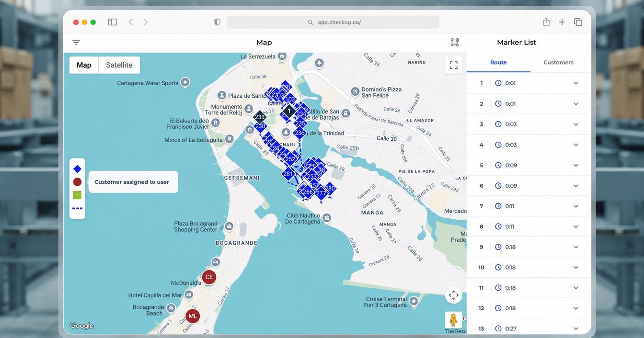Image resolution: width=644 pixels, height=338 pixels.
Task: Click the Google logo on map
Action: (x=81, y=326)
